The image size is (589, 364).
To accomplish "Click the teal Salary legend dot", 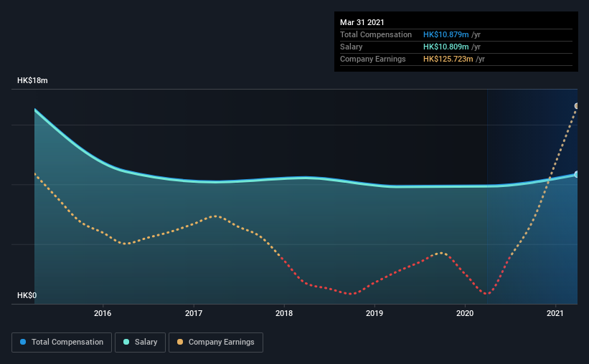I will pyautogui.click(x=126, y=342).
